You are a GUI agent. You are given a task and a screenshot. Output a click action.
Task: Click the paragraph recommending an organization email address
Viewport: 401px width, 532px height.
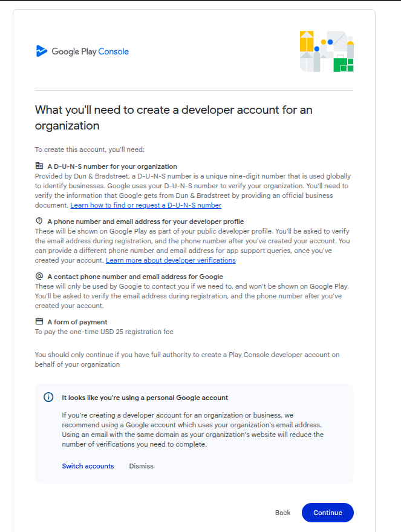[x=192, y=430]
